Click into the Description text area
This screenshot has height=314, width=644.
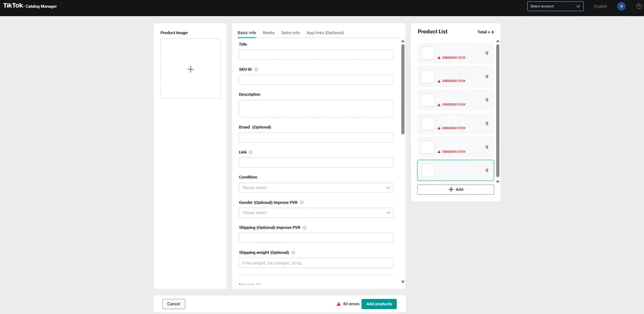pos(316,109)
